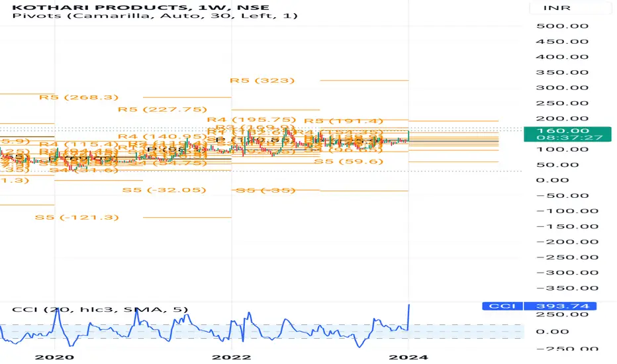
Task: Click the 500.00 price axis label
Action: coord(562,26)
